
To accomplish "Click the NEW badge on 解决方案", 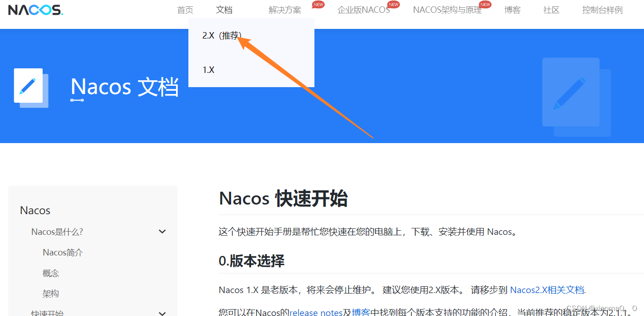I will pyautogui.click(x=318, y=5).
